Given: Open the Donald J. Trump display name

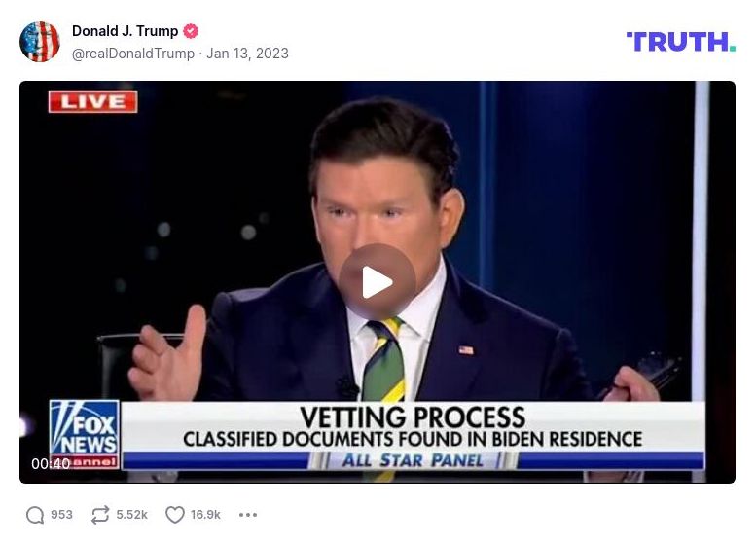Looking at the screenshot, I should [125, 31].
